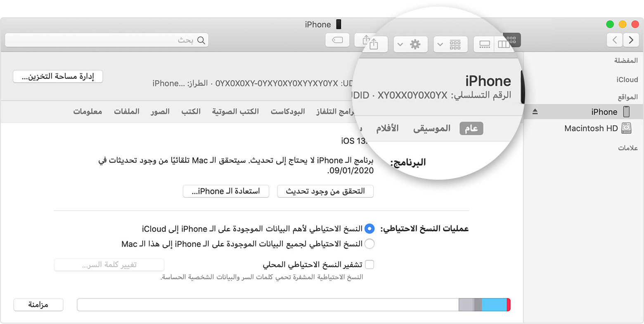Click the علامات sidebar heading
Viewport: 644px width, 324px height.
tap(628, 148)
